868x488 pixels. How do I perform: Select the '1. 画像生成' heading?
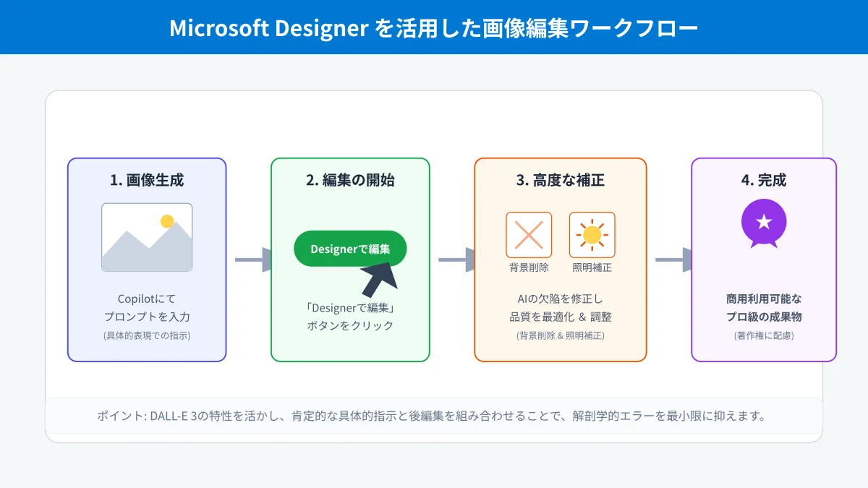[147, 181]
